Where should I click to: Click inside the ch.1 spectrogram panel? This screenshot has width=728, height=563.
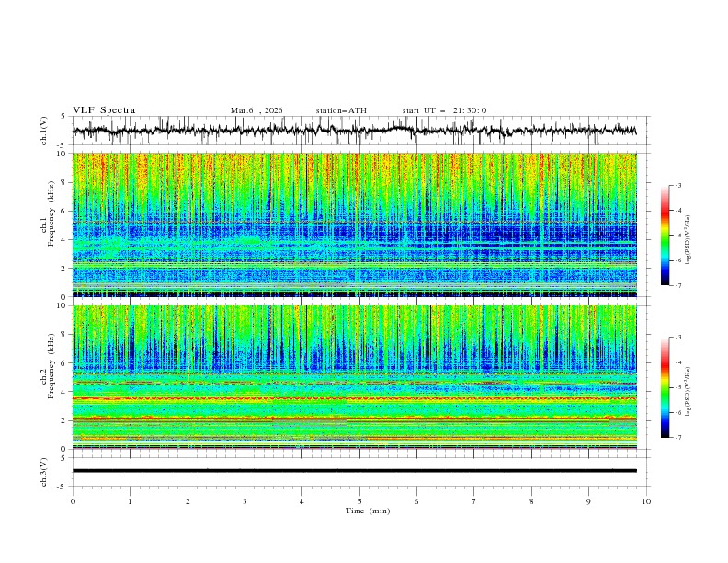[x=355, y=224]
